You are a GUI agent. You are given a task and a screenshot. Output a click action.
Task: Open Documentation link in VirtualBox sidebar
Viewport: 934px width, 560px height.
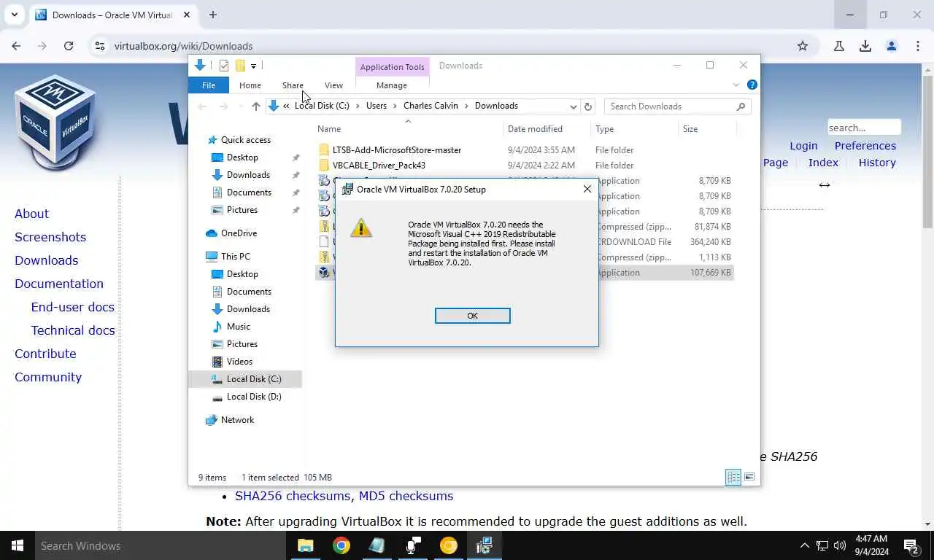click(x=59, y=284)
